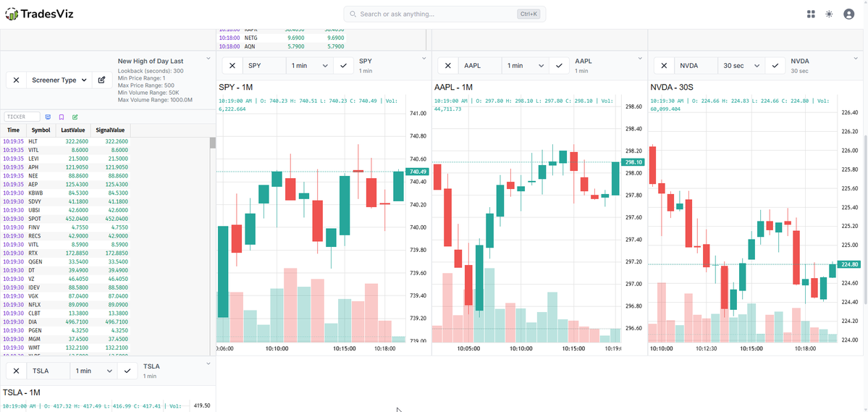Click the AAPL ticker input field

[480, 65]
